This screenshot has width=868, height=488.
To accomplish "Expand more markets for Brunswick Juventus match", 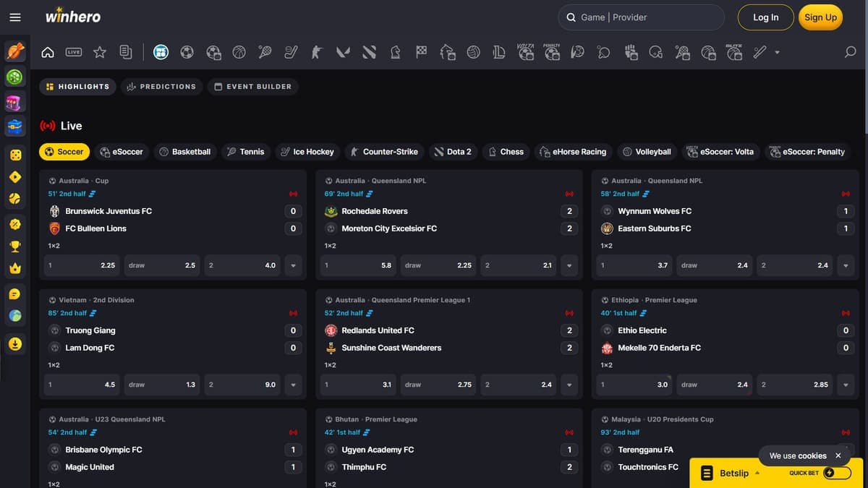I will (293, 265).
